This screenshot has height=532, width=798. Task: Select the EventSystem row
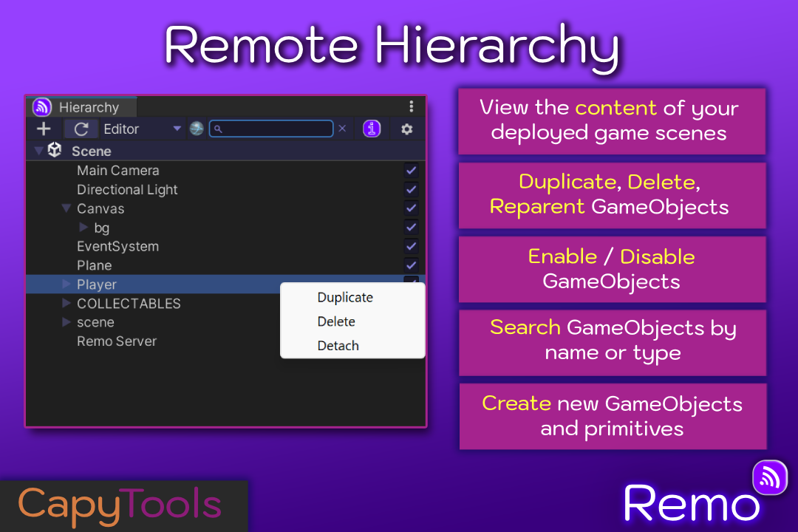[225, 246]
